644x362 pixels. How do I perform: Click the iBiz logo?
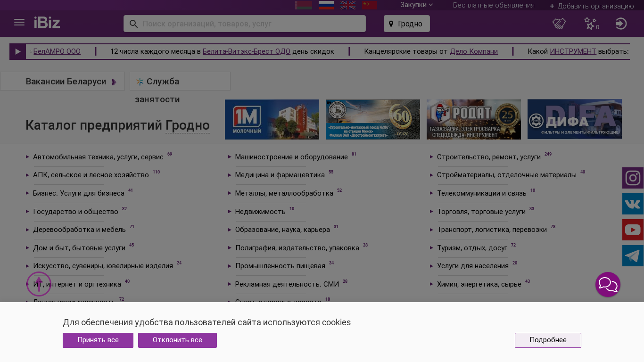[47, 23]
